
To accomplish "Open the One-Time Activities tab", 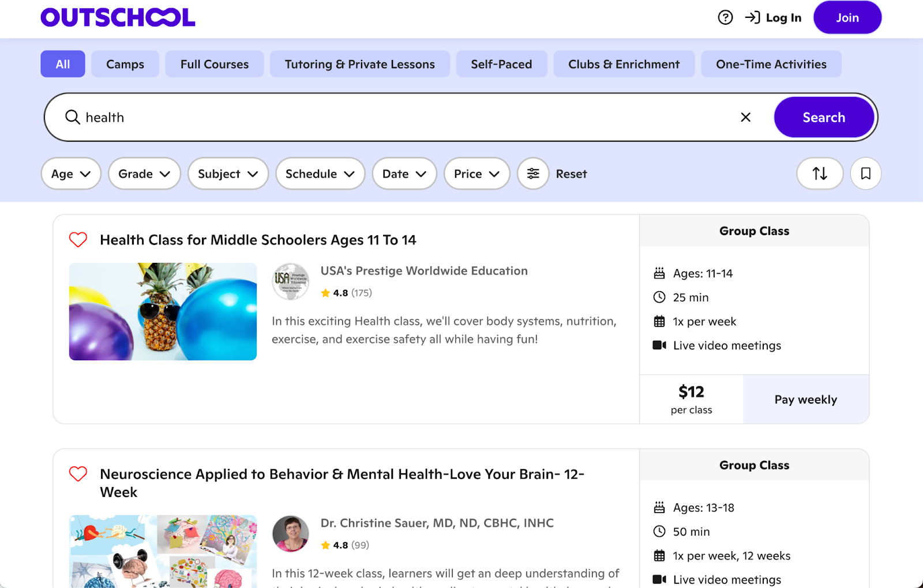I will (771, 64).
